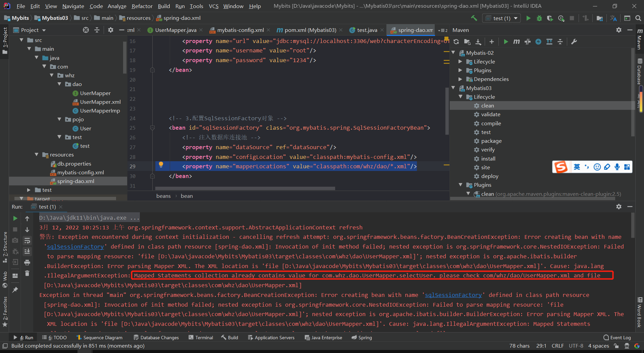The height and width of the screenshot is (353, 644).
Task: Click editor vertical scrollbar thumb
Action: click(x=447, y=111)
